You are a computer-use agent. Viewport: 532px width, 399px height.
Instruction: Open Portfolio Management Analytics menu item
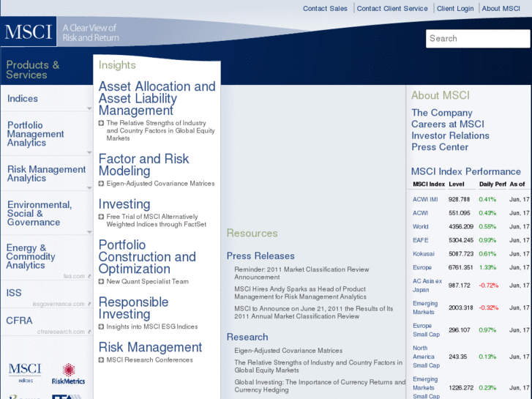pos(35,134)
